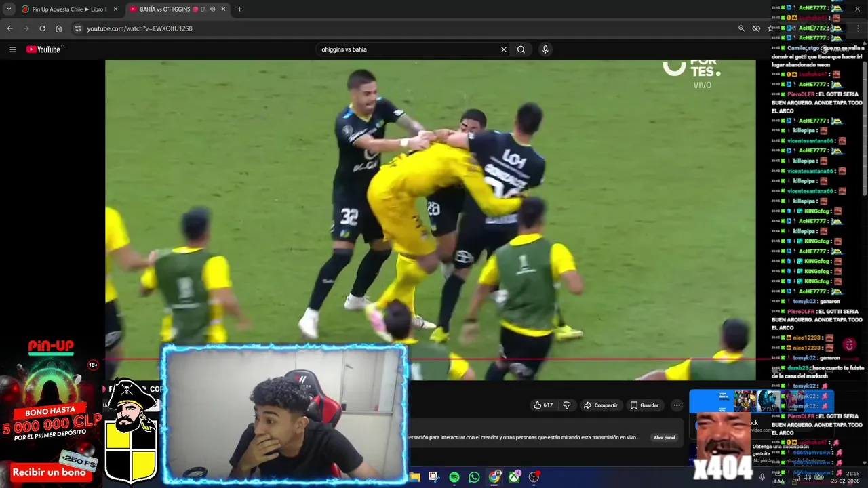Like the video with 617 likes

(x=543, y=405)
